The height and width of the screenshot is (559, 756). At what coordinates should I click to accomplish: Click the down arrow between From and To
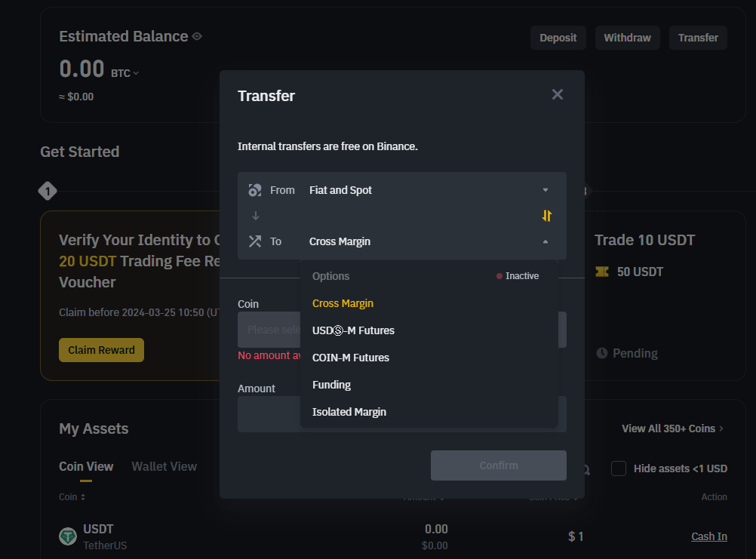[x=256, y=216]
